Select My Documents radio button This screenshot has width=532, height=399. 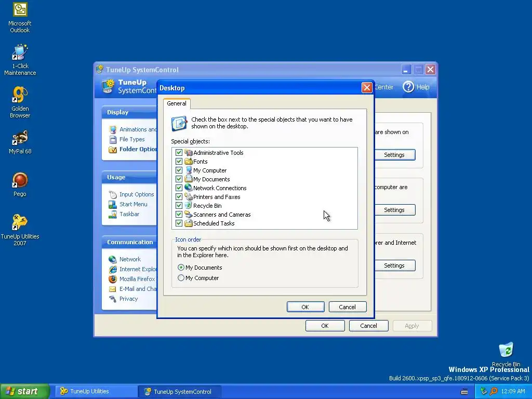pyautogui.click(x=181, y=268)
